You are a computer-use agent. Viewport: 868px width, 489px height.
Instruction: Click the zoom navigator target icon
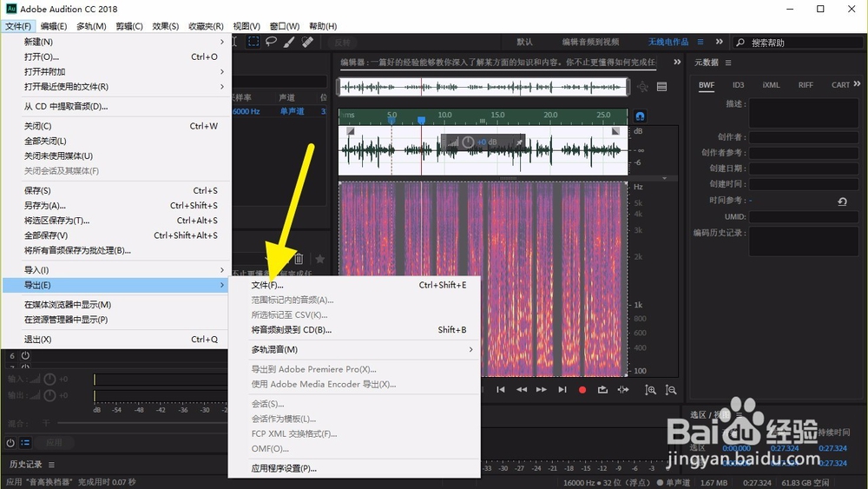click(x=642, y=87)
